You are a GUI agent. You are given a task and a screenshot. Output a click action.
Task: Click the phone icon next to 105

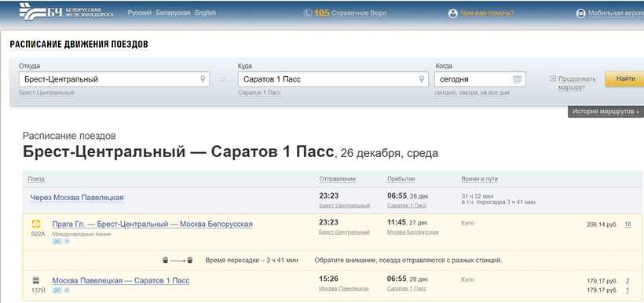308,13
